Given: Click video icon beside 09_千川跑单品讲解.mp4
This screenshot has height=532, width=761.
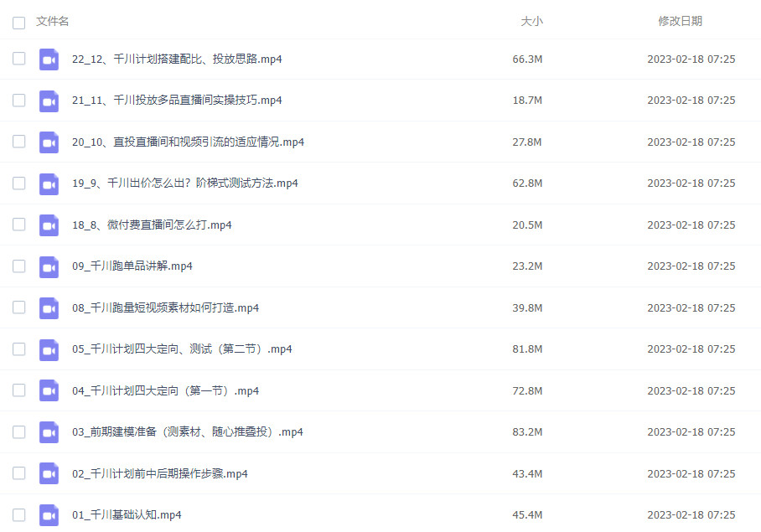Looking at the screenshot, I should pyautogui.click(x=49, y=266).
